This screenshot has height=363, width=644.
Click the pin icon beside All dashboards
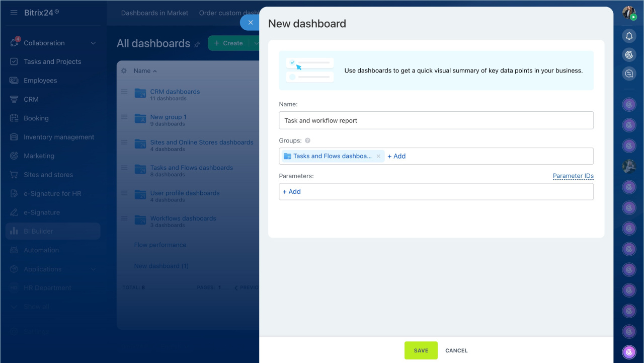tap(197, 44)
